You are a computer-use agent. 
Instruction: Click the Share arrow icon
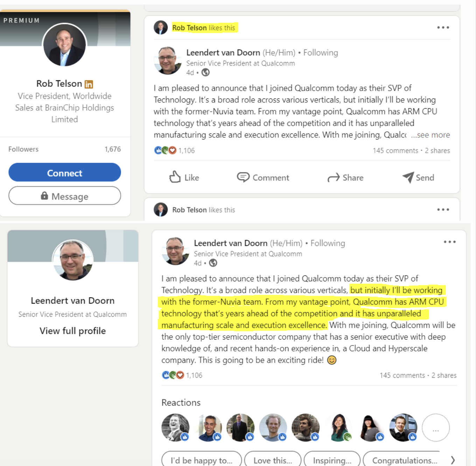[334, 178]
